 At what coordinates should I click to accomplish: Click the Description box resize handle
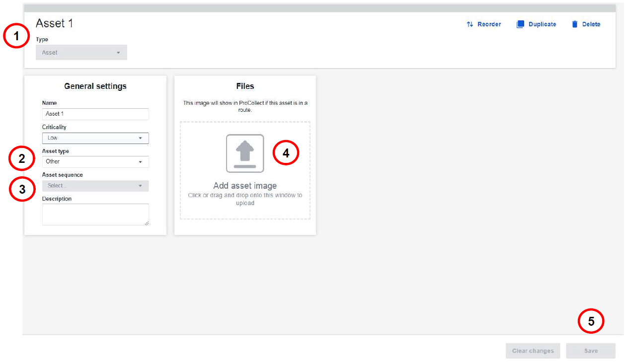pyautogui.click(x=146, y=223)
